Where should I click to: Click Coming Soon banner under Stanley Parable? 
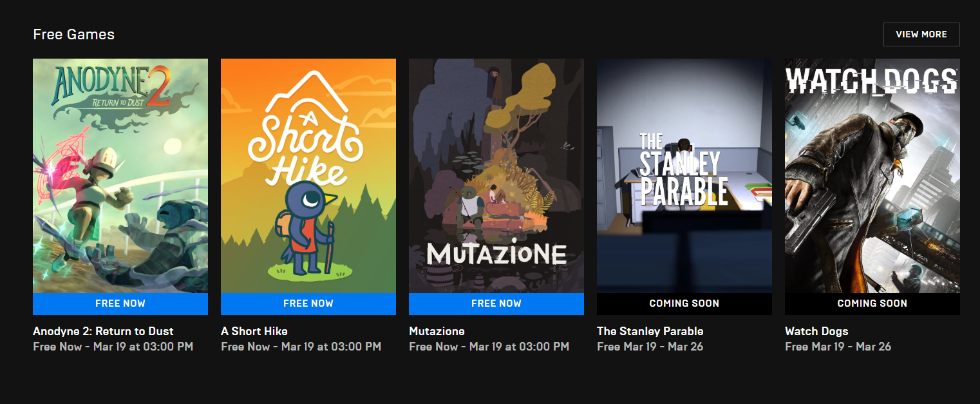[684, 303]
